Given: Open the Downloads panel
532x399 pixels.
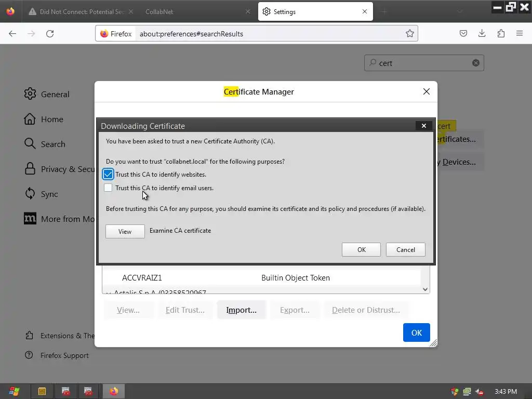Looking at the screenshot, I should click(482, 34).
